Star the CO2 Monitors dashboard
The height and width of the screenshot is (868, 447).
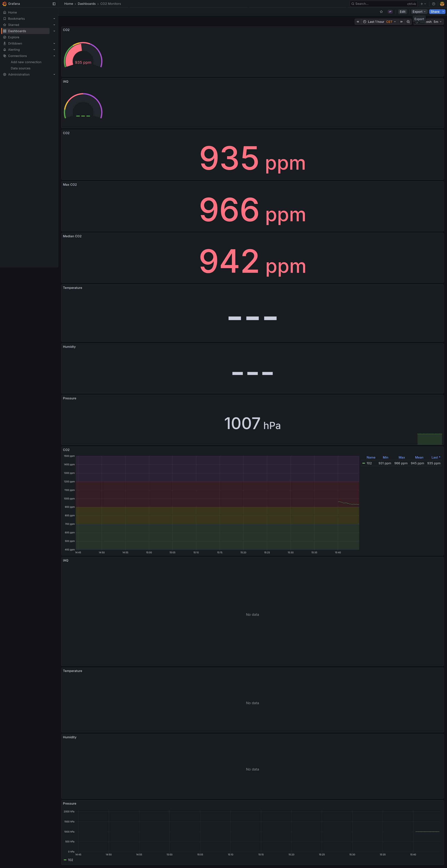tap(381, 12)
